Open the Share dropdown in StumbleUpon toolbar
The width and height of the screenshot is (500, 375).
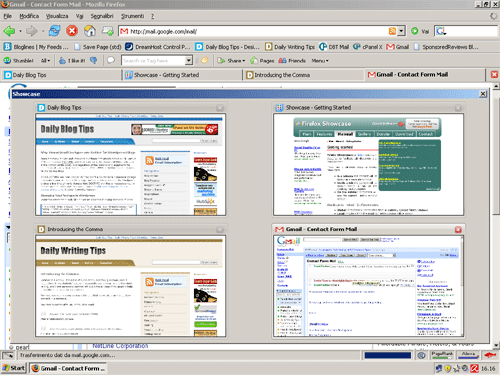tap(231, 61)
